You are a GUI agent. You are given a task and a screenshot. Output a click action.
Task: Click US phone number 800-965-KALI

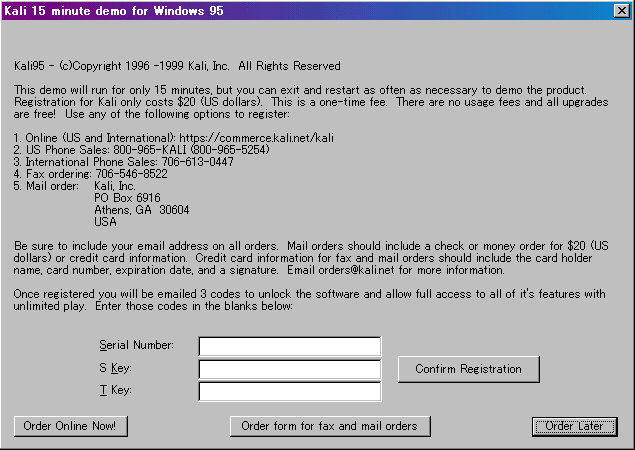point(150,150)
